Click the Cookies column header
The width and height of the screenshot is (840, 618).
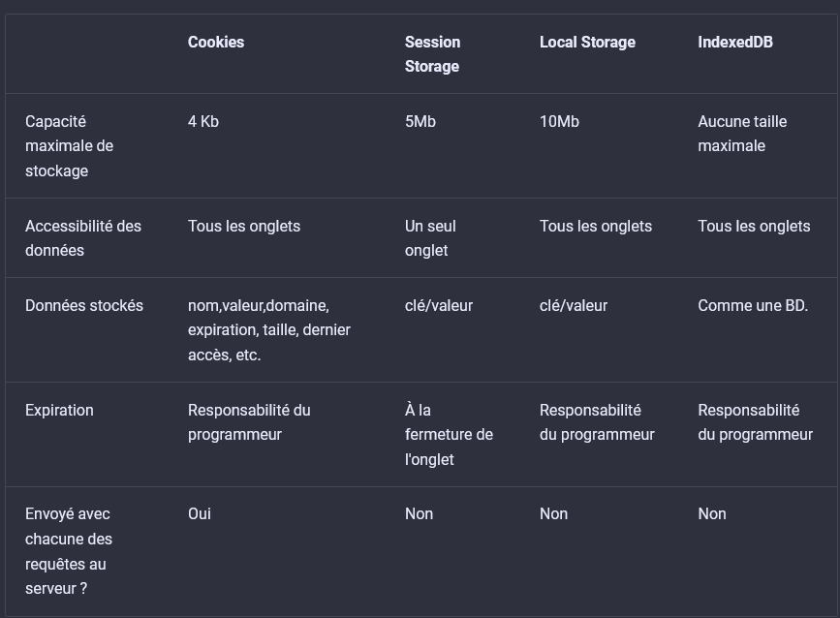click(216, 43)
